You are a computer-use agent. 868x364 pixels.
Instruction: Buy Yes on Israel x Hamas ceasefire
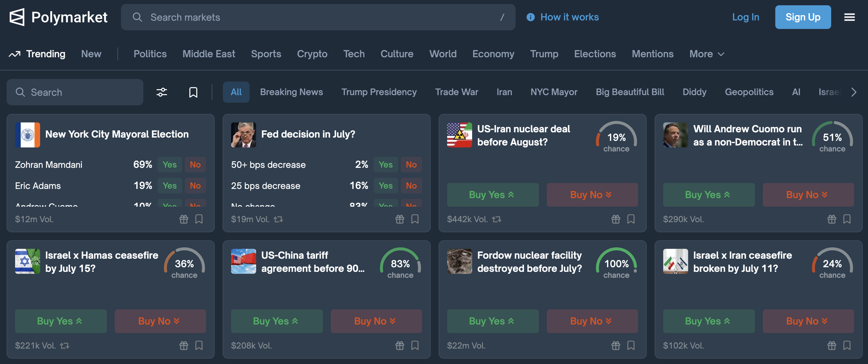(x=60, y=321)
